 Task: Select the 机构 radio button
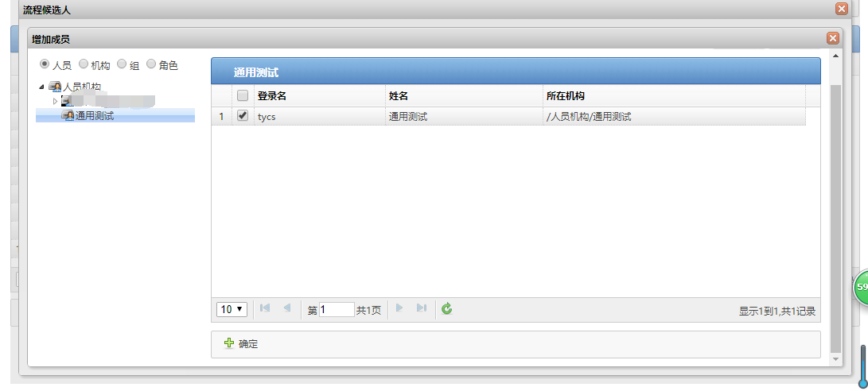[83, 64]
